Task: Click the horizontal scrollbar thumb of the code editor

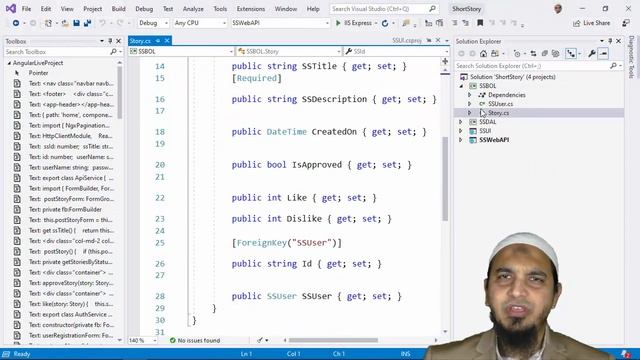Action: 333,340
